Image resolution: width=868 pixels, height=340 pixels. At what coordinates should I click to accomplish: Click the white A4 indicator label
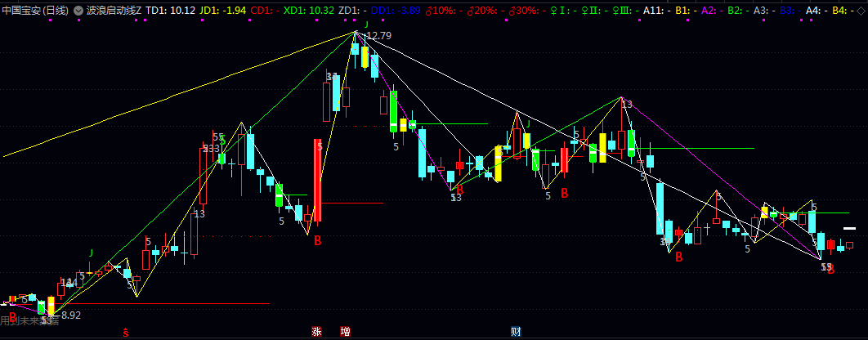(x=816, y=10)
